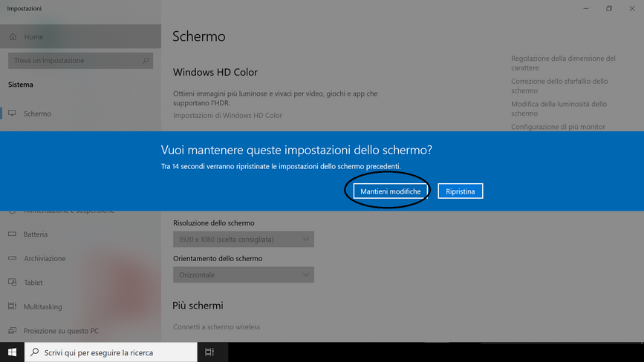Open Archiviazione settings
Screen dimensions: 644x362
coord(80,258)
